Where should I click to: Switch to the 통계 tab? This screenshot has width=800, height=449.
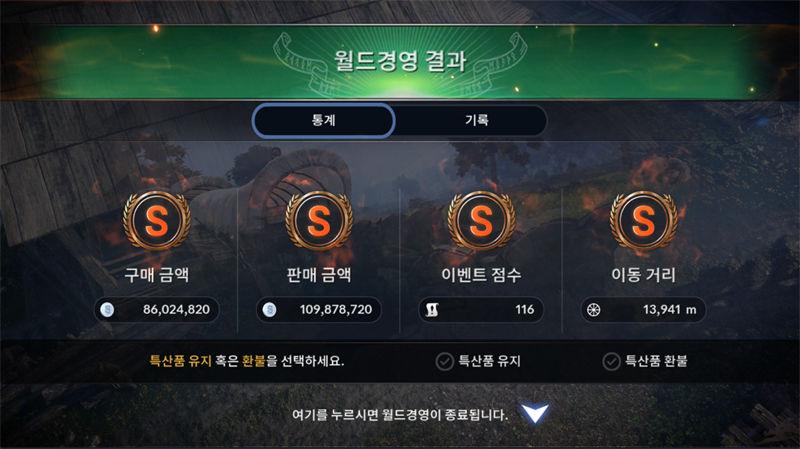[323, 120]
